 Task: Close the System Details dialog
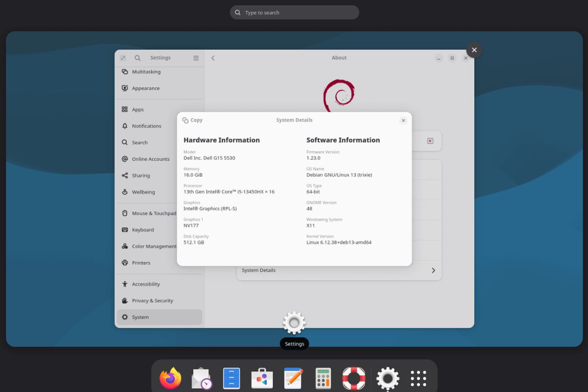pos(403,120)
